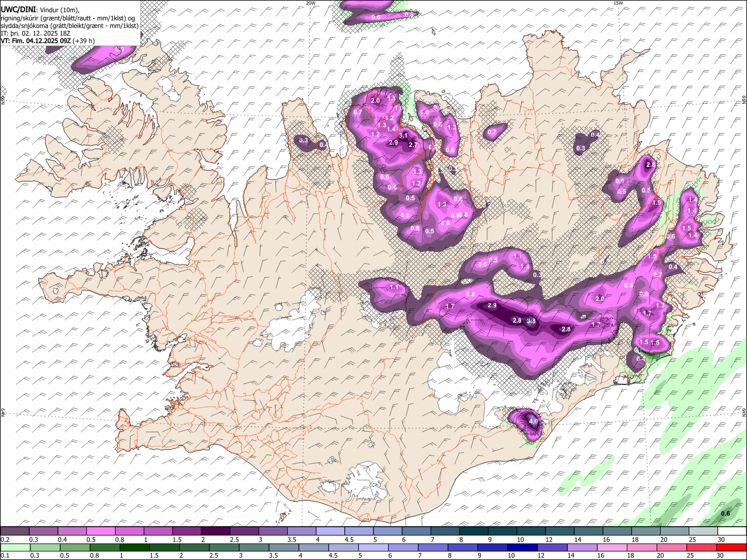Click the black "0.6" label in green rain patch
The width and height of the screenshot is (747, 560).
[x=725, y=513]
